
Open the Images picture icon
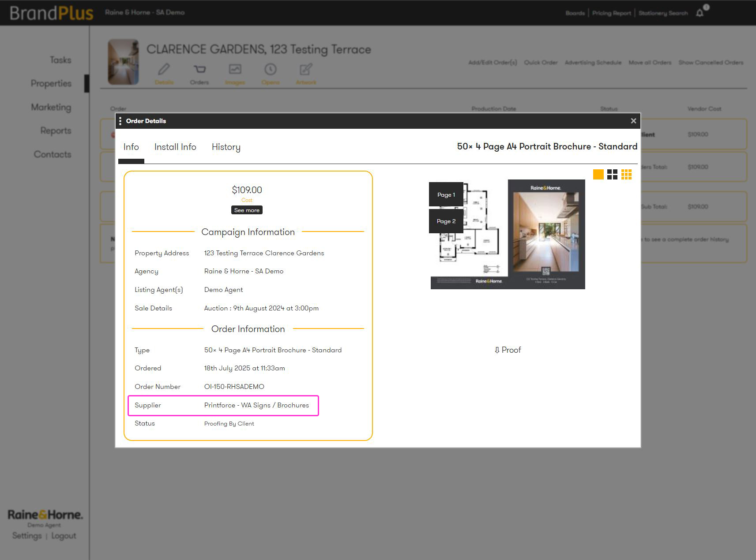point(235,70)
